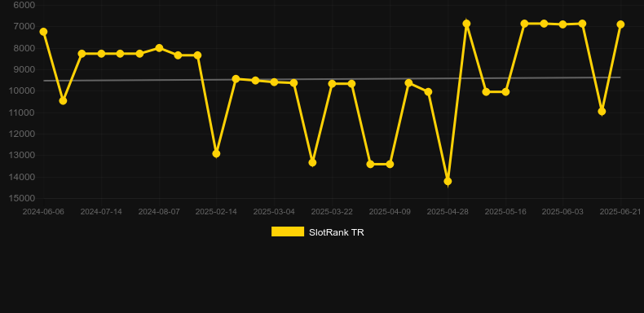644x313 pixels.
Task: Click the 2025-04-28 x-axis label
Action: pyautogui.click(x=448, y=212)
